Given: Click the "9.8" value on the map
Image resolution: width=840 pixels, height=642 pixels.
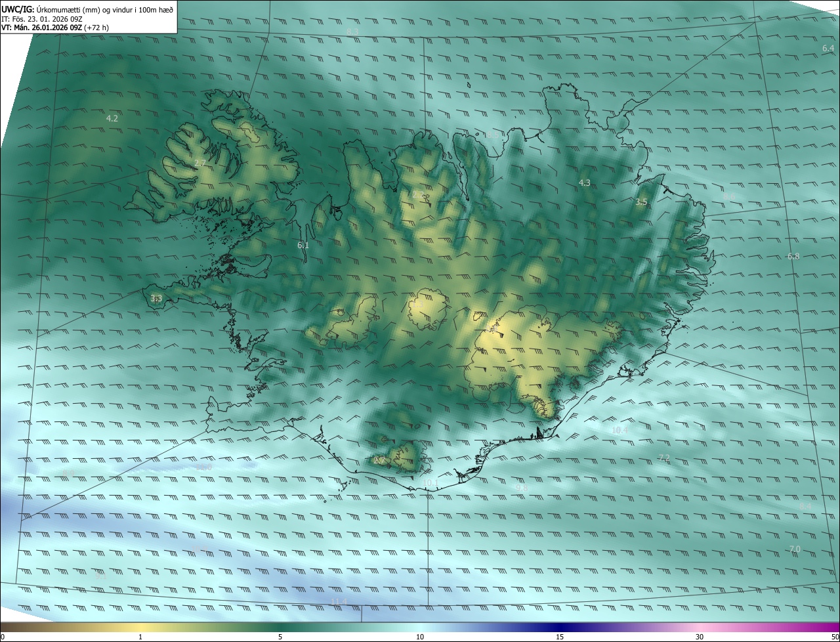Looking at the screenshot, I should click(x=522, y=488).
